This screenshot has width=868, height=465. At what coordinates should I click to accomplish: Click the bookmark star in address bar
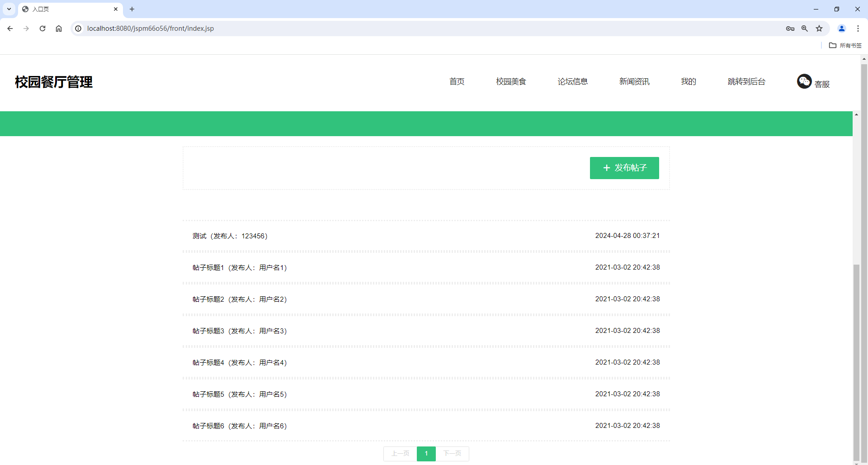(x=819, y=28)
